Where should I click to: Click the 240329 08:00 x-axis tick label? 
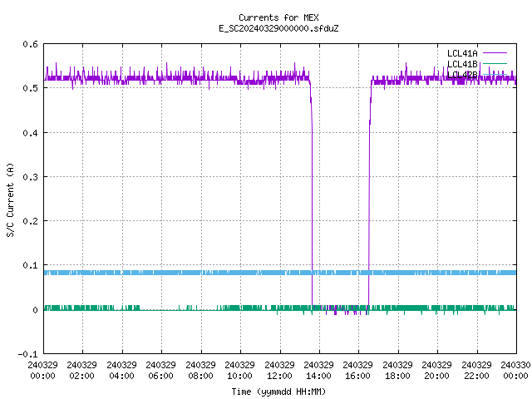click(x=200, y=370)
